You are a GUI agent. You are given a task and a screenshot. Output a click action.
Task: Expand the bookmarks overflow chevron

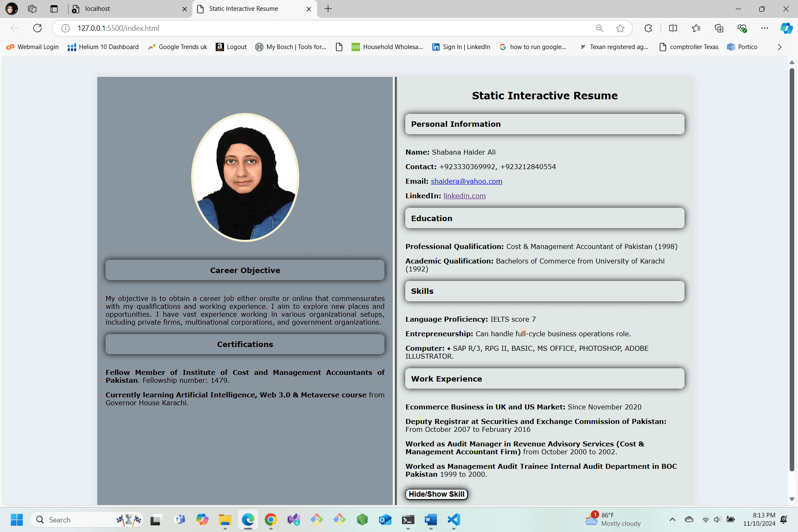[779, 47]
